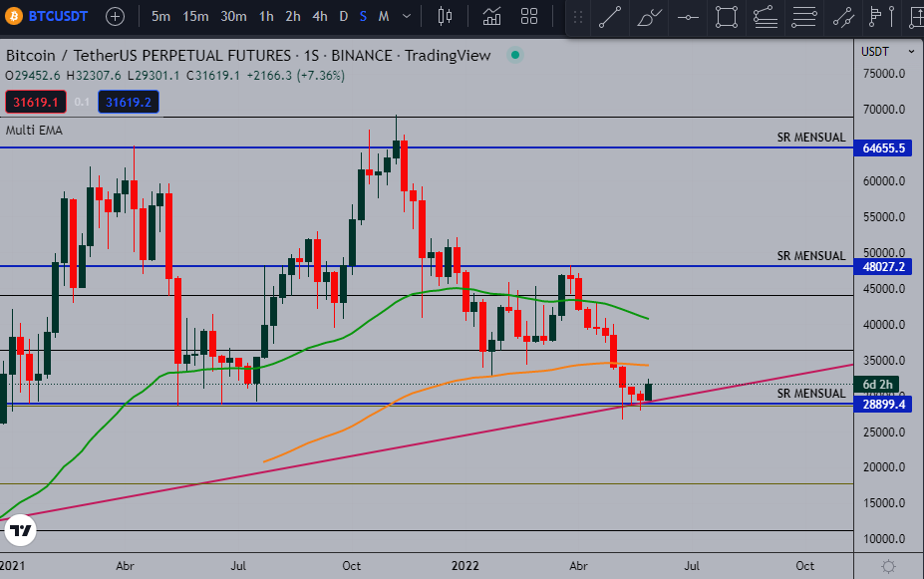
Task: Select the trend line drawing tool
Action: tap(610, 18)
